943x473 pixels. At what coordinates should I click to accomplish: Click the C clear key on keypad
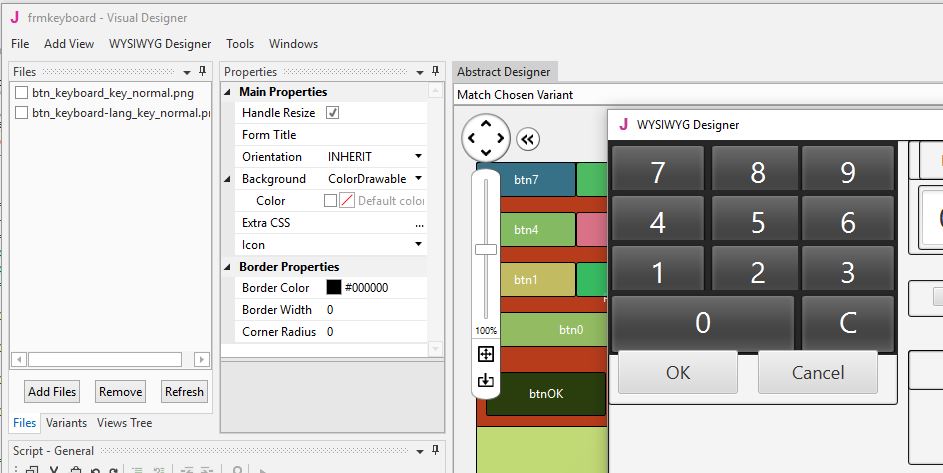(848, 323)
